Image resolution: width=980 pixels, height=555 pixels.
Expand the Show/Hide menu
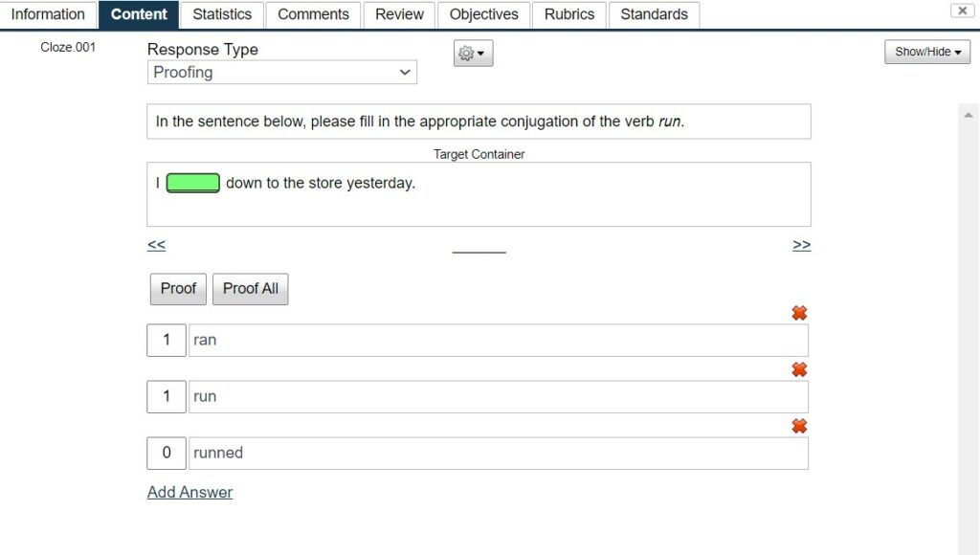click(927, 52)
